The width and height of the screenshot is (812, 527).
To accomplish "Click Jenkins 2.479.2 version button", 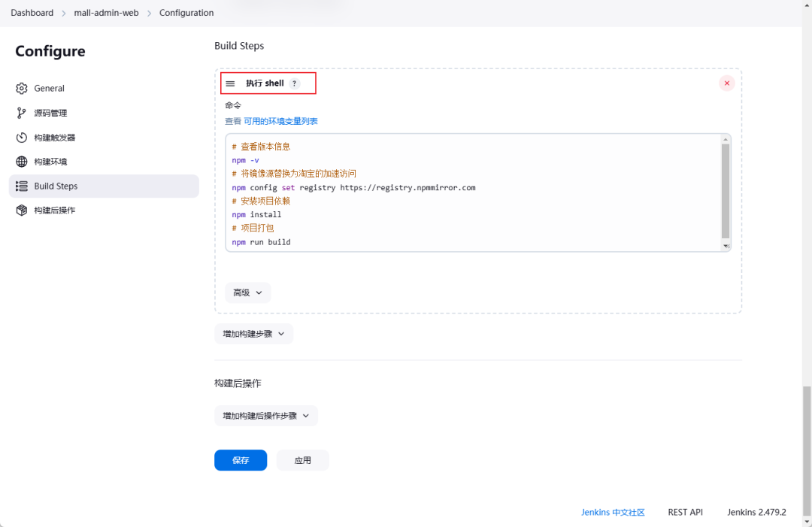I will tap(756, 512).
